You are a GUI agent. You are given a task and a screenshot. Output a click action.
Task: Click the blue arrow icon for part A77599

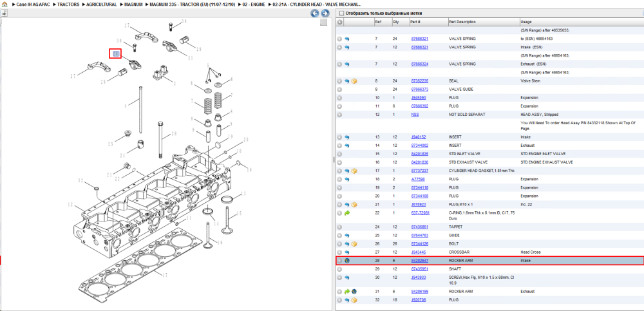(x=346, y=180)
